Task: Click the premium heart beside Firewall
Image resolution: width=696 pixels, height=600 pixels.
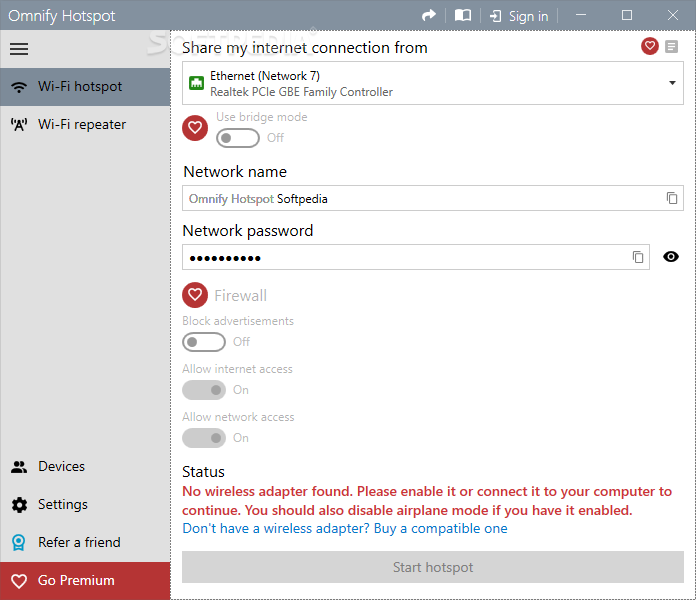Action: [195, 295]
